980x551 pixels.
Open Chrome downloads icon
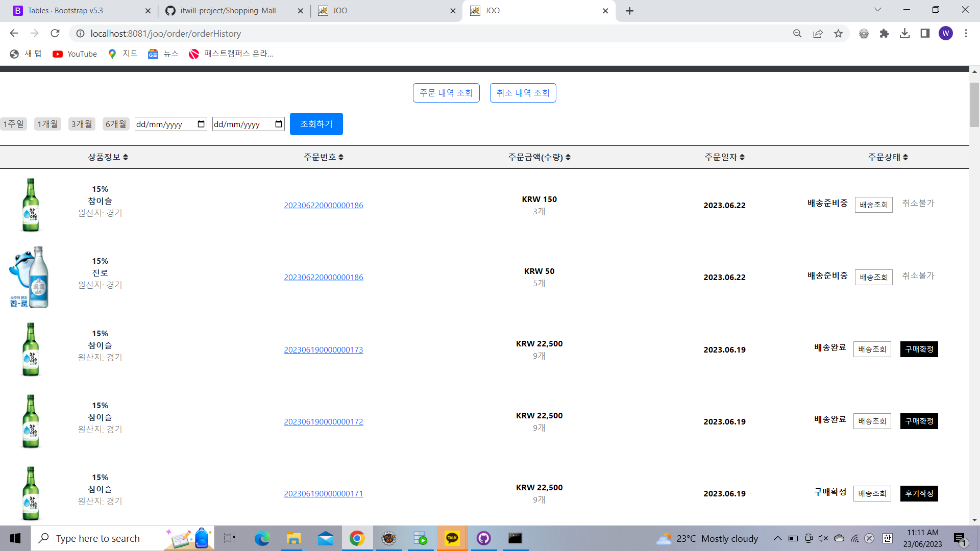(904, 34)
